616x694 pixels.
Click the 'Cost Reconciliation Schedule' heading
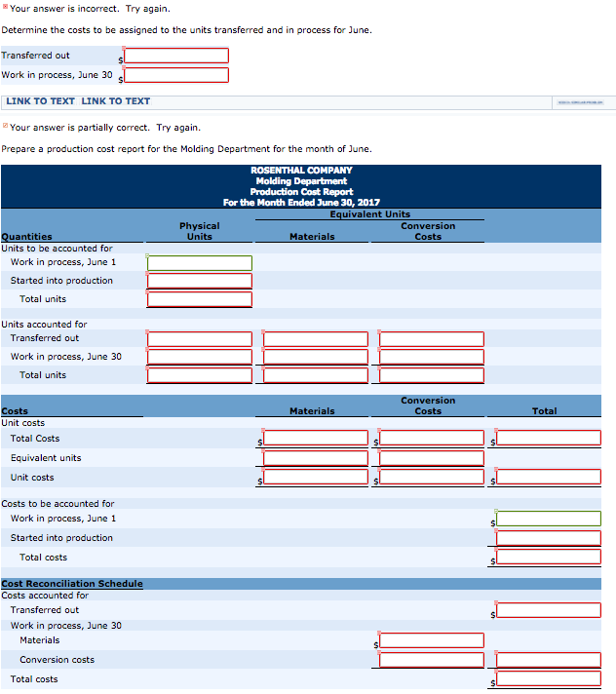[x=72, y=584]
